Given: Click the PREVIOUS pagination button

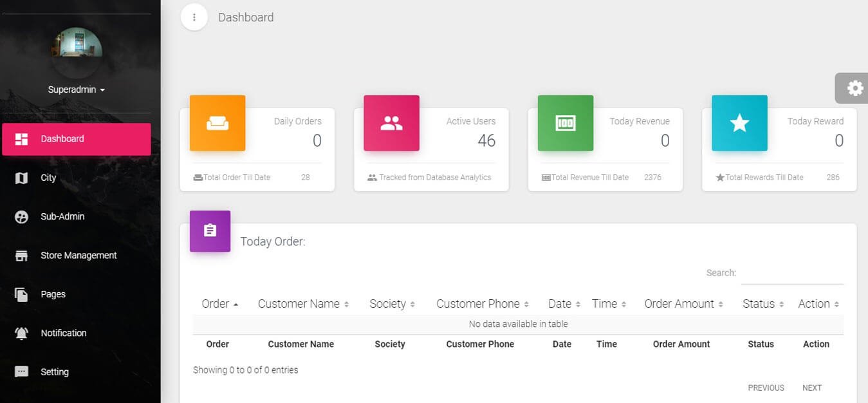Looking at the screenshot, I should [x=766, y=388].
